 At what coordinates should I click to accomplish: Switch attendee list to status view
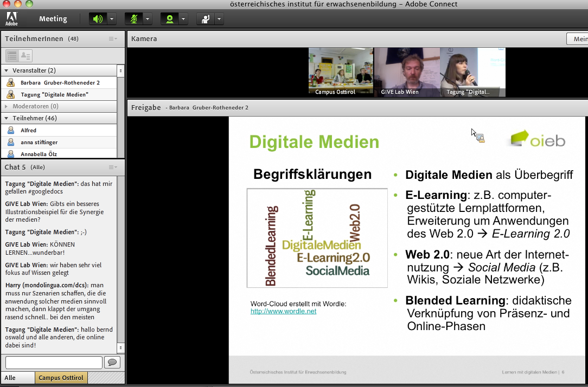pos(25,55)
